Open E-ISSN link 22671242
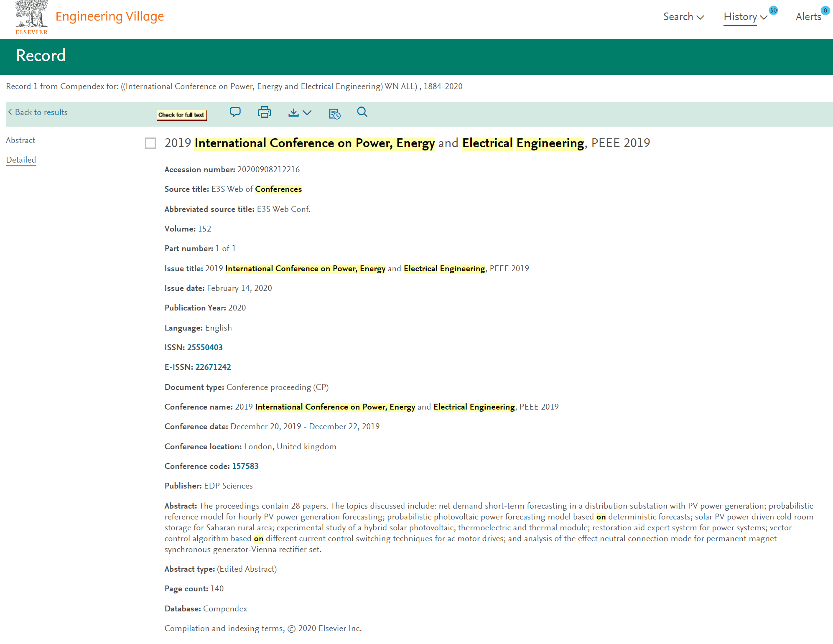The image size is (833, 644). coord(213,367)
